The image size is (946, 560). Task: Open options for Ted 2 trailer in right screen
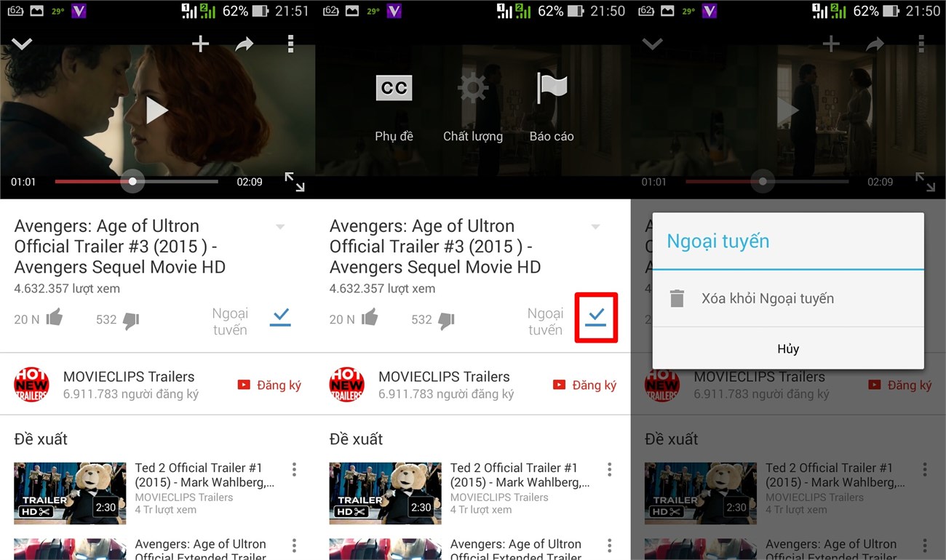coord(925,469)
